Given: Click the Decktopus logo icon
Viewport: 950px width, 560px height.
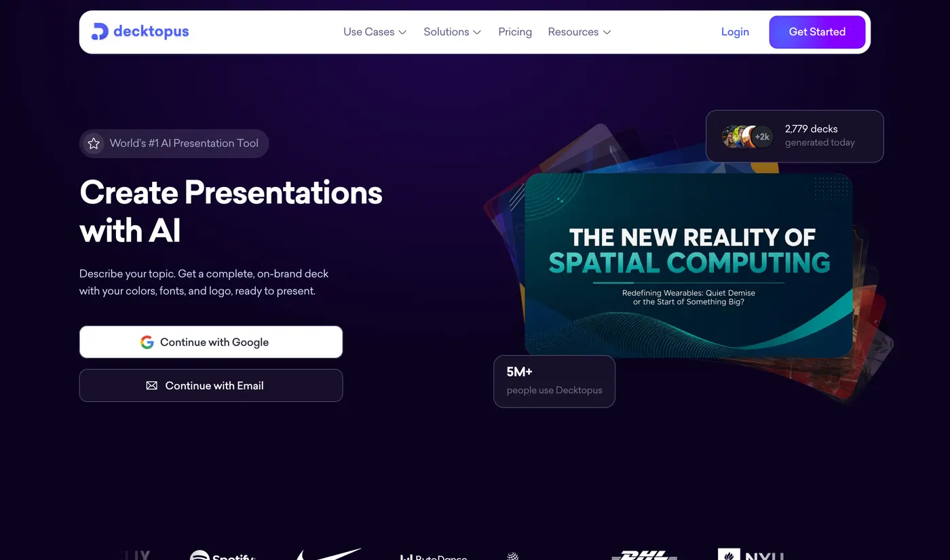Looking at the screenshot, I should (100, 32).
